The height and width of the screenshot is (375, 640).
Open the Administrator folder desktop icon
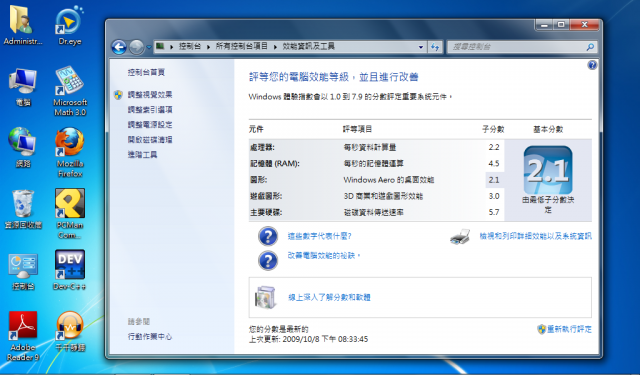(x=22, y=24)
